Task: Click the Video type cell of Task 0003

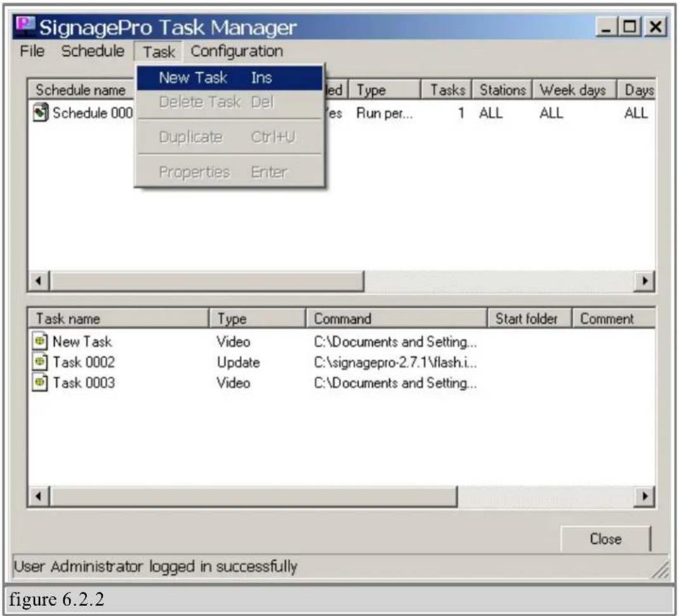Action: tap(234, 383)
